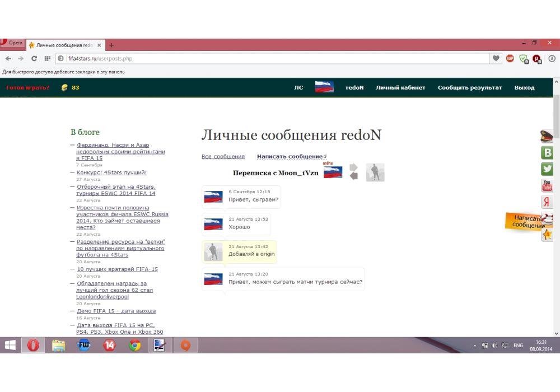Screen dimensions: 560x392
Task: Toggle the 'Готов играть?' status
Action: click(x=28, y=87)
